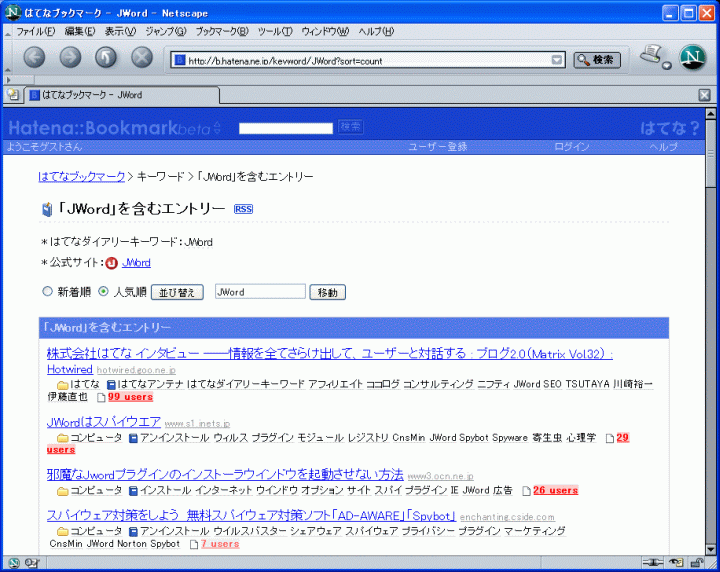Click the 99 users link
The width and height of the screenshot is (720, 572).
[x=130, y=397]
